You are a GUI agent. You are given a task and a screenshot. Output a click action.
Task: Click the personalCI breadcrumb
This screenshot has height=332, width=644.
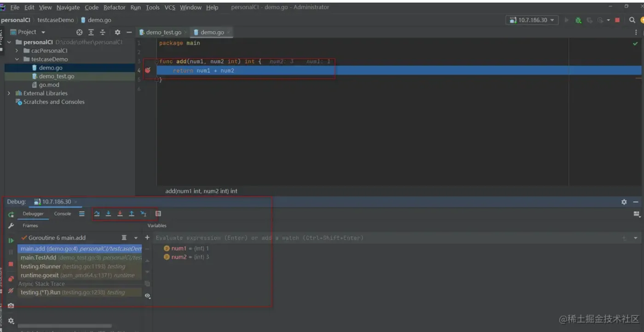point(16,20)
